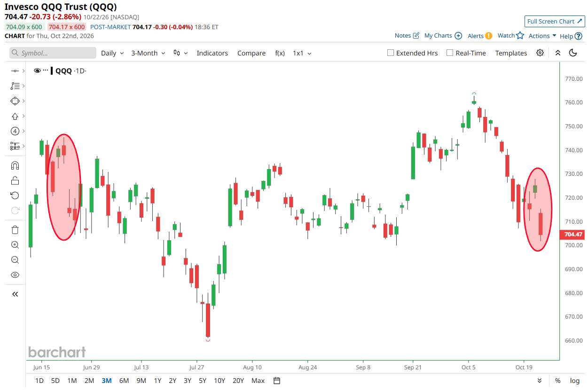Open the measurement and projection tools
Screen dimensions: 588x390
[15, 146]
